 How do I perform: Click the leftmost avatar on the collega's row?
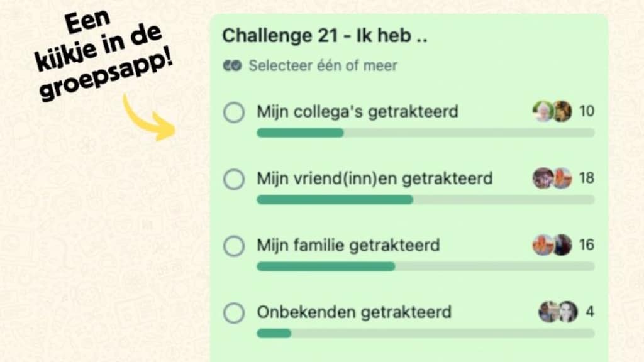(541, 111)
